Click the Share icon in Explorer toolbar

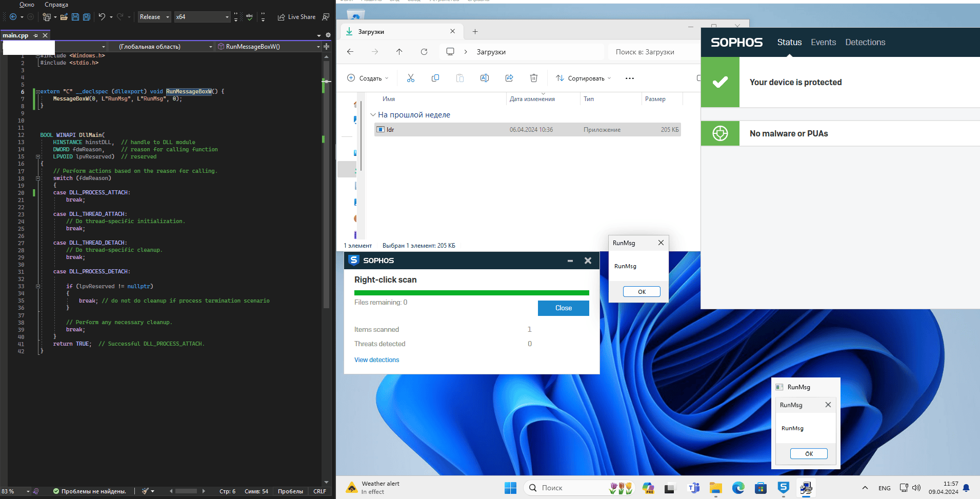tap(509, 78)
